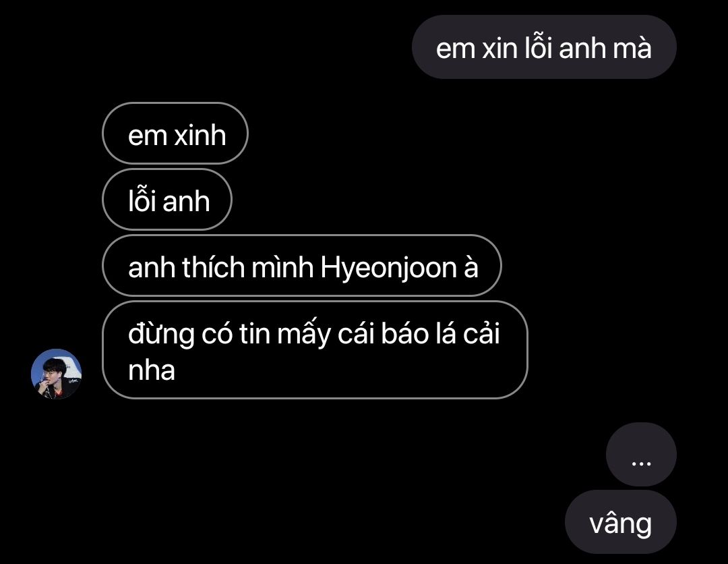Click the word 'nha' on the second line
The image size is (728, 564).
pyautogui.click(x=152, y=370)
